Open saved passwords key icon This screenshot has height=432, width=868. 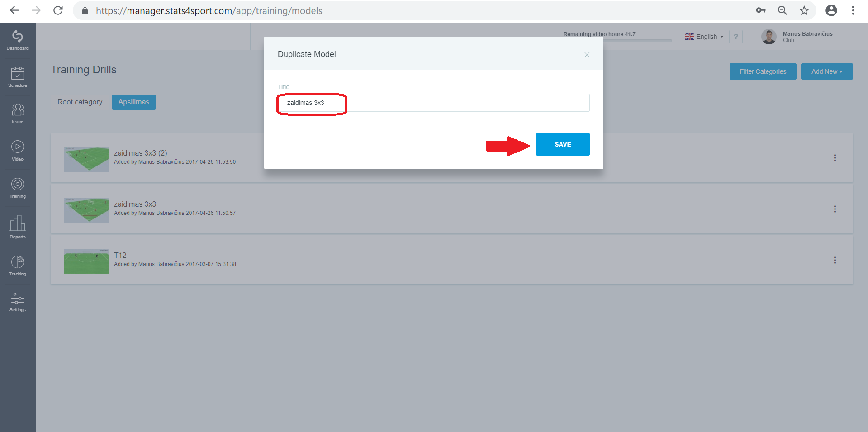pos(760,10)
